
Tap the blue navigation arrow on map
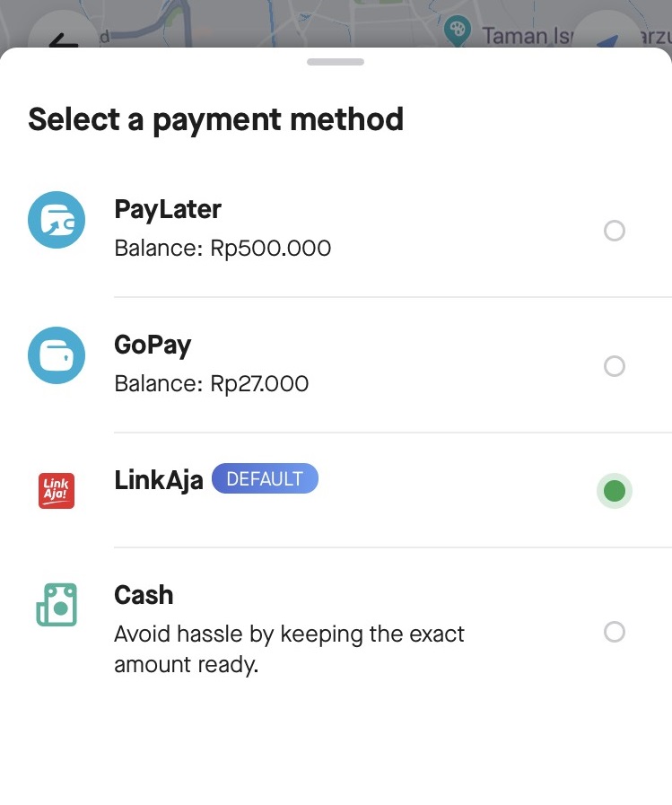607,41
